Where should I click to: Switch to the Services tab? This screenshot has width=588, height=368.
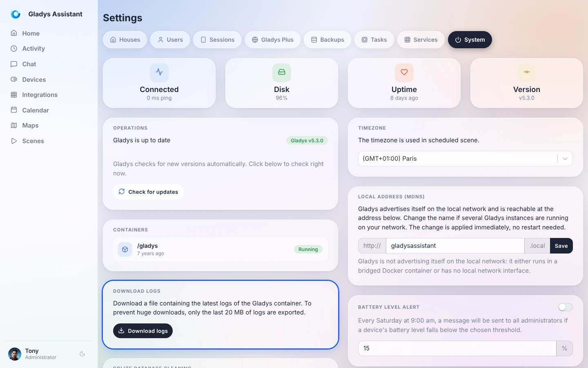coord(421,40)
